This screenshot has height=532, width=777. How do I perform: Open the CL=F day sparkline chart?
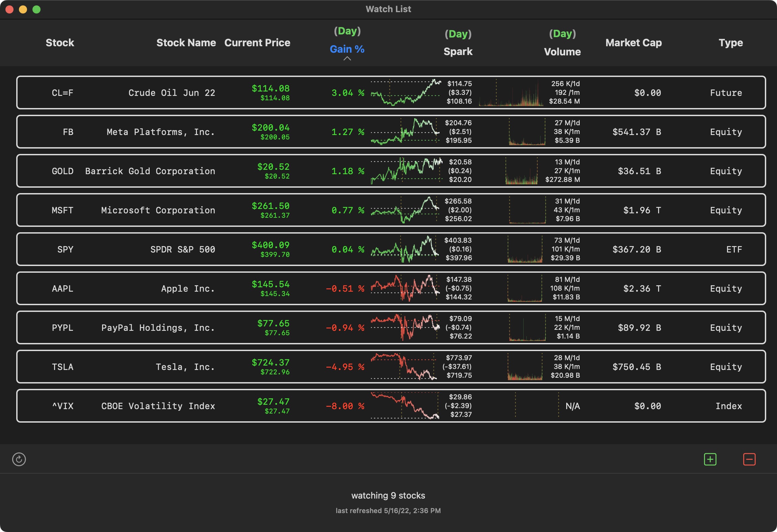pyautogui.click(x=406, y=92)
